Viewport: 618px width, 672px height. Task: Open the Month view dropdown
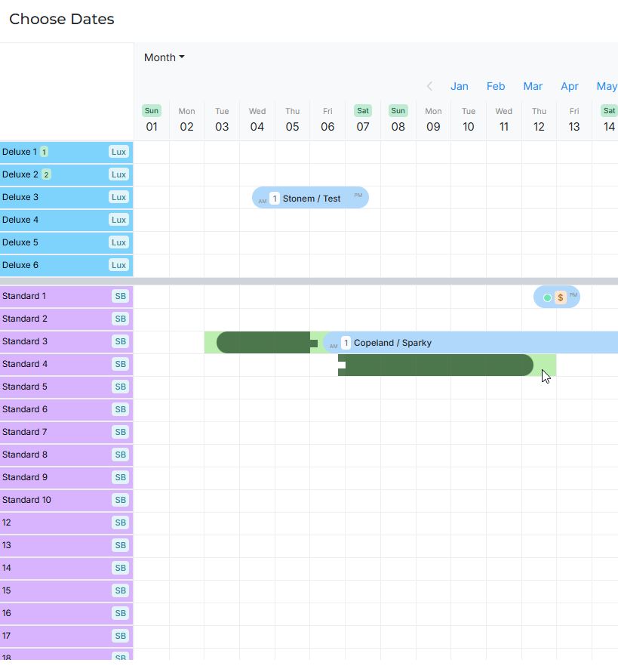coord(164,57)
